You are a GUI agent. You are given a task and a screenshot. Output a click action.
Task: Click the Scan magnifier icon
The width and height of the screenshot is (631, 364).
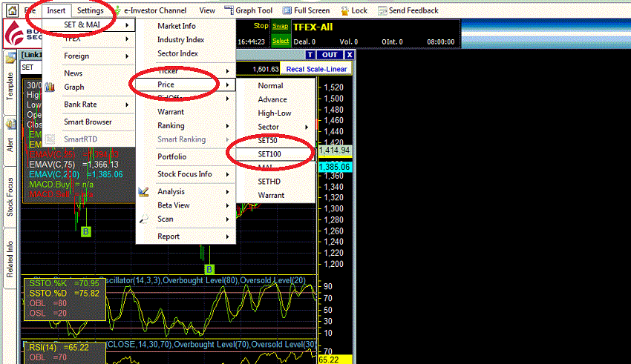point(144,219)
